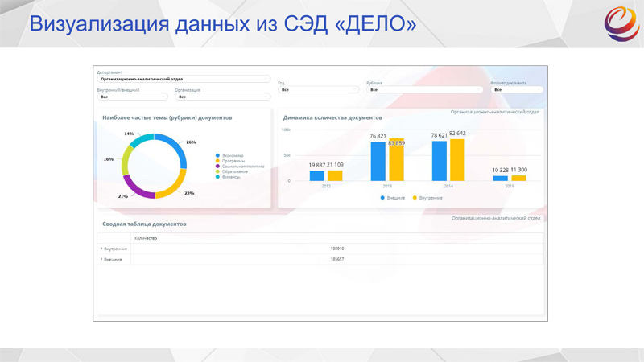The height and width of the screenshot is (362, 644).
Task: Expand the Внешние table row
Action: pos(101,259)
